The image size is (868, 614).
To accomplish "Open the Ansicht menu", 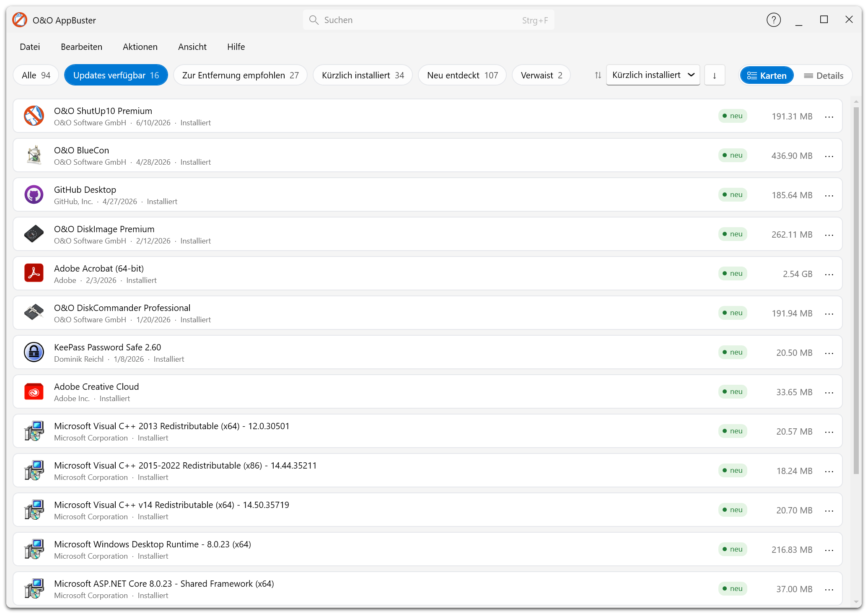I will coord(192,47).
